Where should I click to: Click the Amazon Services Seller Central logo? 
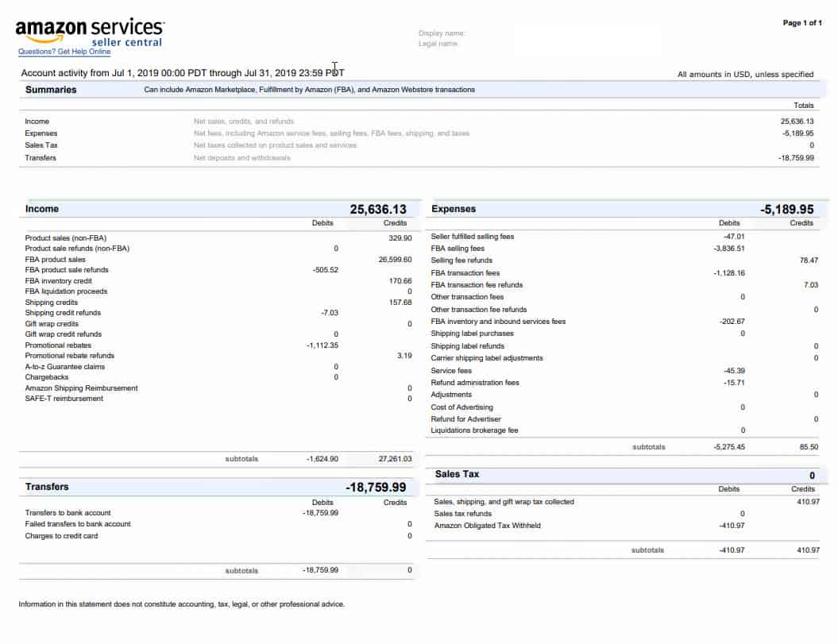click(90, 32)
